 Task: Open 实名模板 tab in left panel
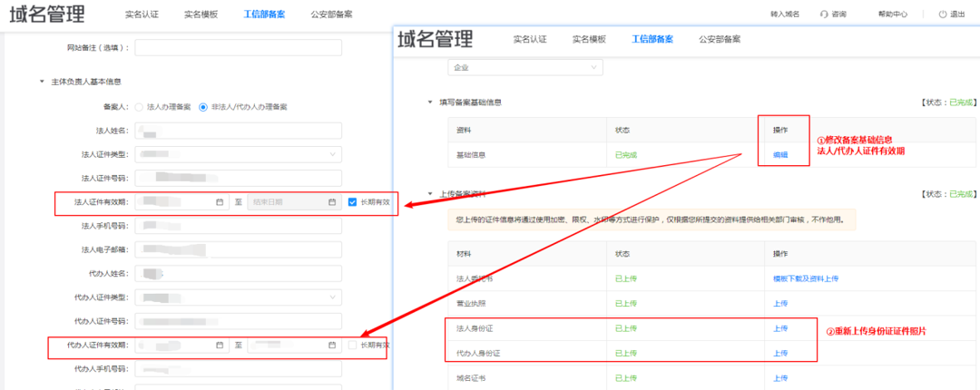[201, 15]
